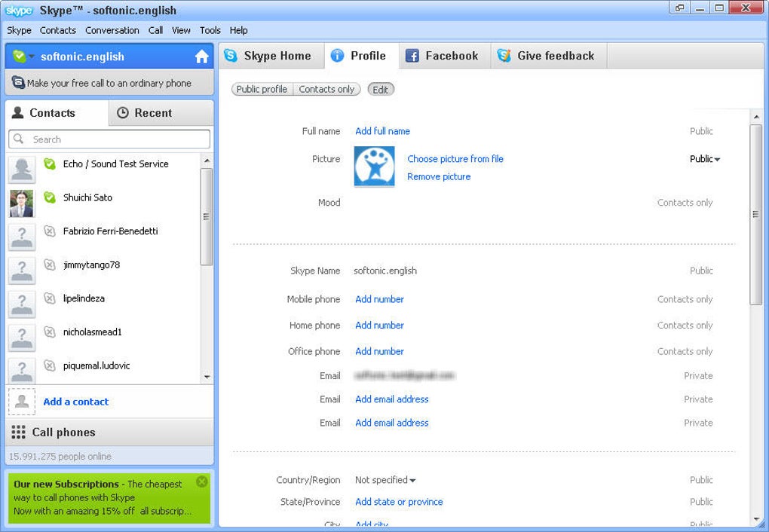This screenshot has height=532, width=769.
Task: Click the profile picture avatar image
Action: (374, 167)
